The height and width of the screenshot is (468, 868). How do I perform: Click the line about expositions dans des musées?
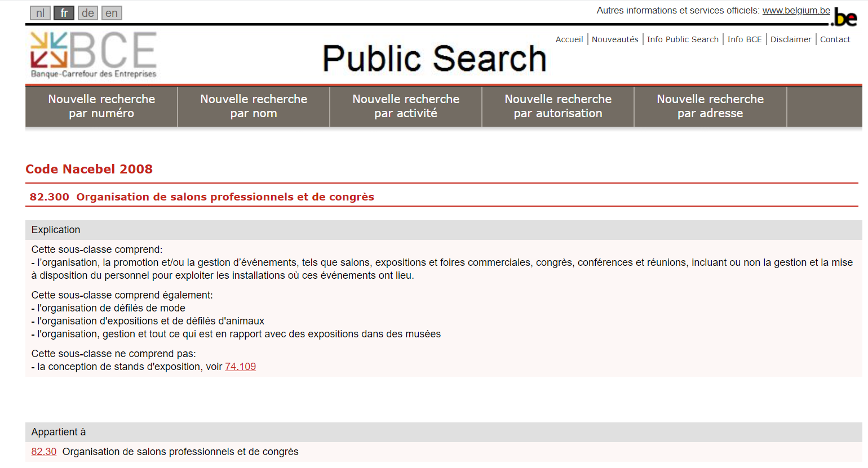coord(236,334)
